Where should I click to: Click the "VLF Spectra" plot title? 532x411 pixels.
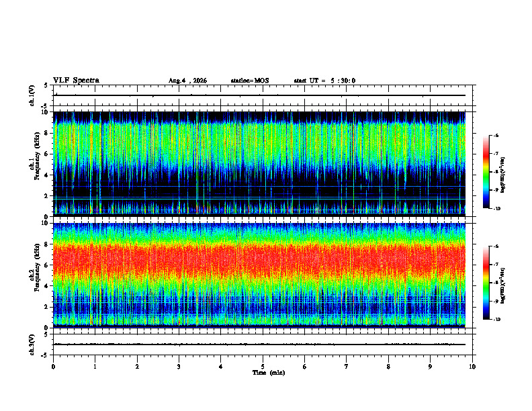point(76,81)
